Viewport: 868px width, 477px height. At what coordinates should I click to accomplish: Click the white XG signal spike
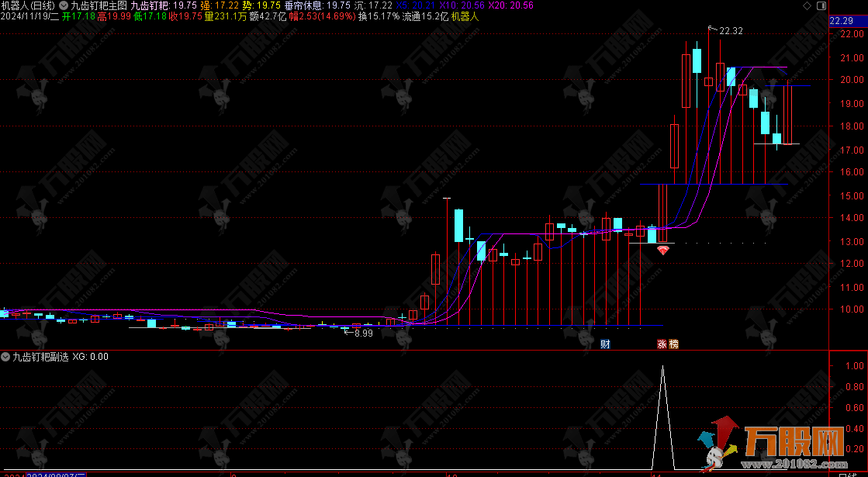pyautogui.click(x=663, y=418)
